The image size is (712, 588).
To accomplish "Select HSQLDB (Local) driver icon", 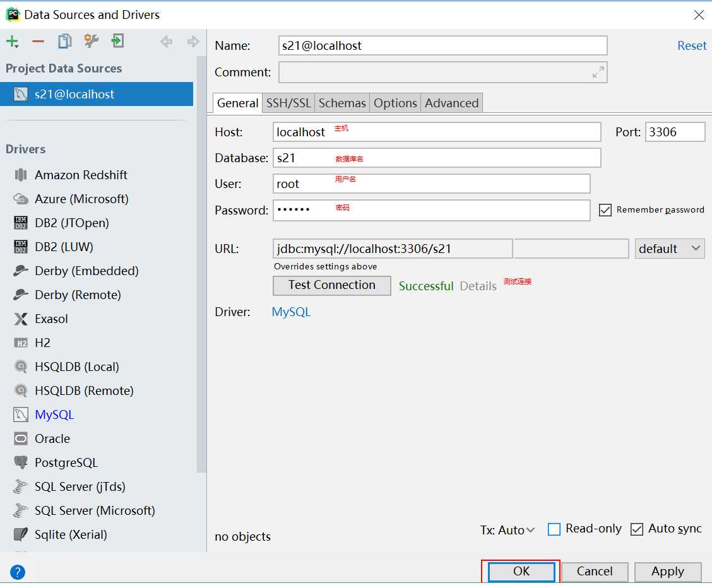I will click(x=21, y=367).
